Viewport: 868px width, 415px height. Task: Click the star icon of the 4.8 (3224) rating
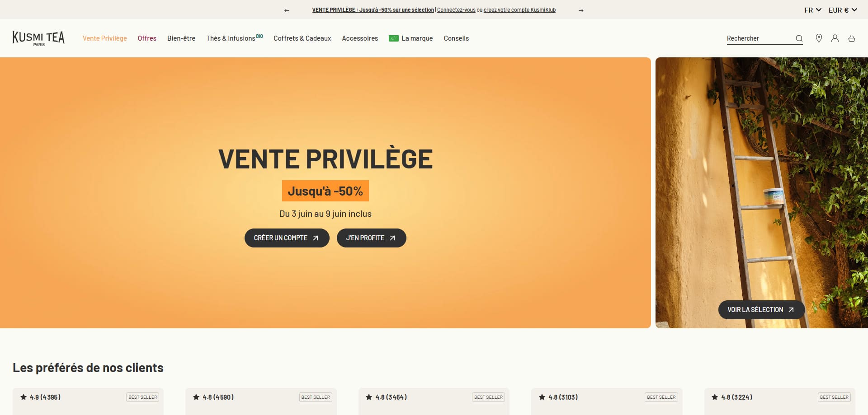[x=715, y=397]
